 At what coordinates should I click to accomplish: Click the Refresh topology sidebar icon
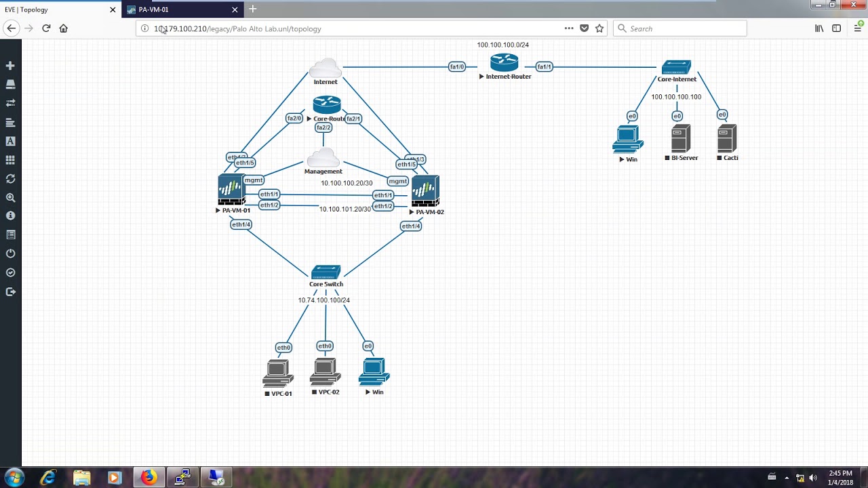tap(10, 179)
